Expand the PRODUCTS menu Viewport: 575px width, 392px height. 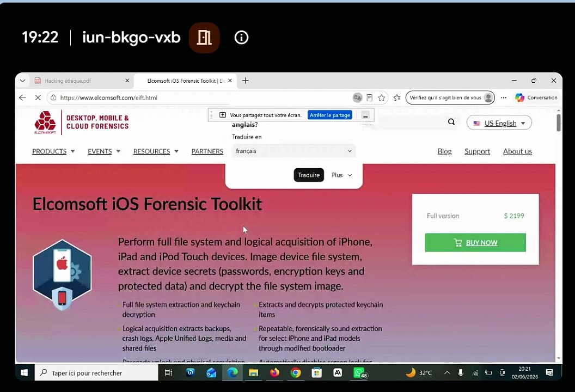53,151
